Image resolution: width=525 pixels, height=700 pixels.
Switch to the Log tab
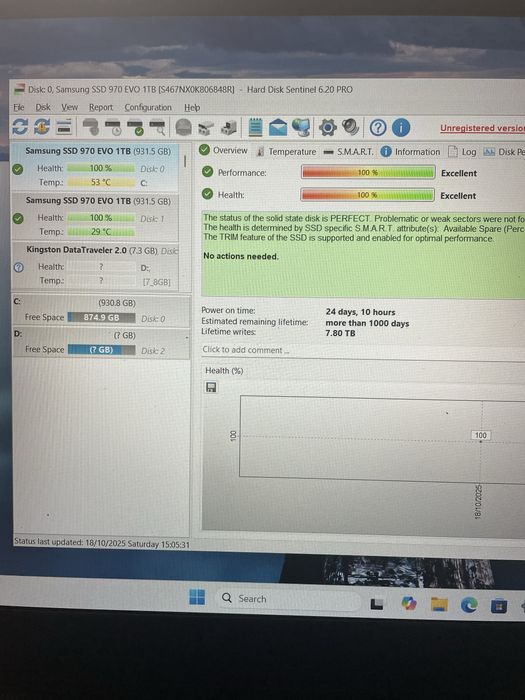462,152
